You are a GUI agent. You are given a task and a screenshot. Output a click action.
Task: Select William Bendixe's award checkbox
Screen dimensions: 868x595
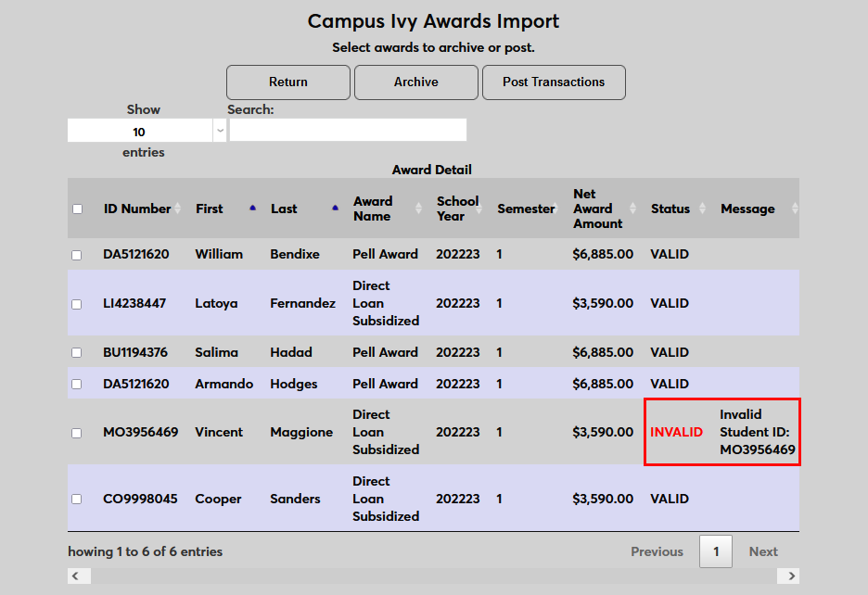(77, 255)
